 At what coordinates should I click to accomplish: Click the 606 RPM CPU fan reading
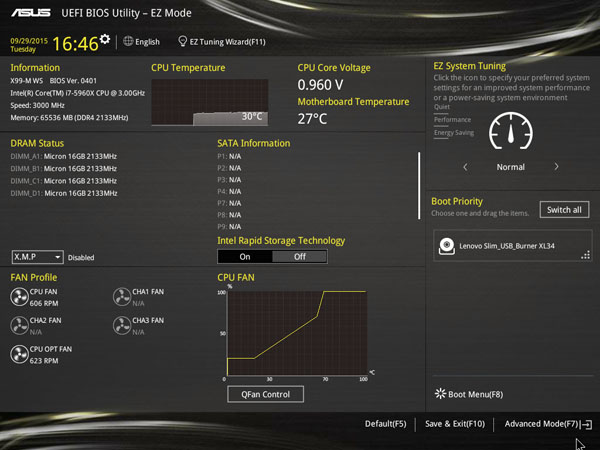click(44, 303)
